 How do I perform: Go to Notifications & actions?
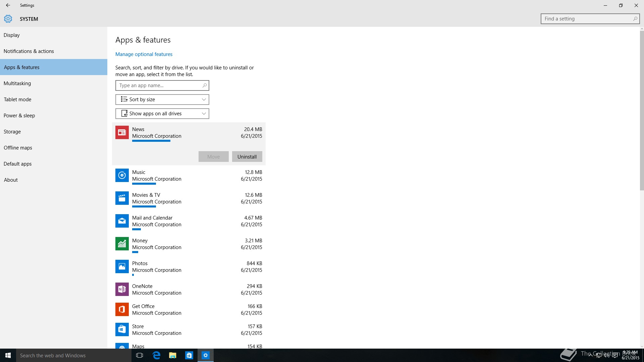(54, 51)
